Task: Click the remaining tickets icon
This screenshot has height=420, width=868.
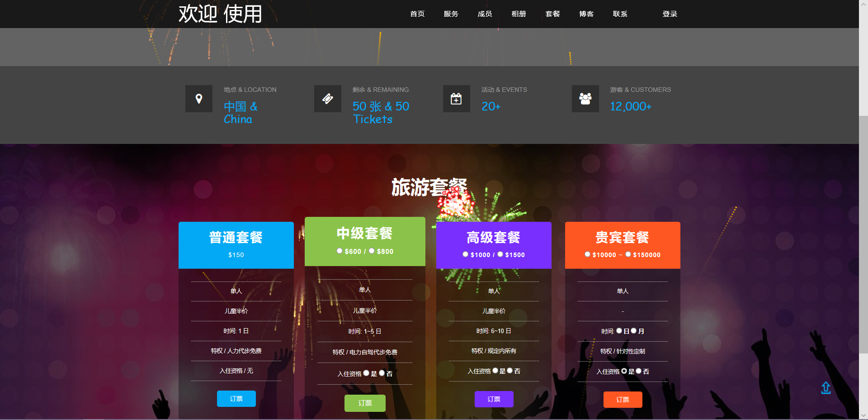Action: point(328,99)
